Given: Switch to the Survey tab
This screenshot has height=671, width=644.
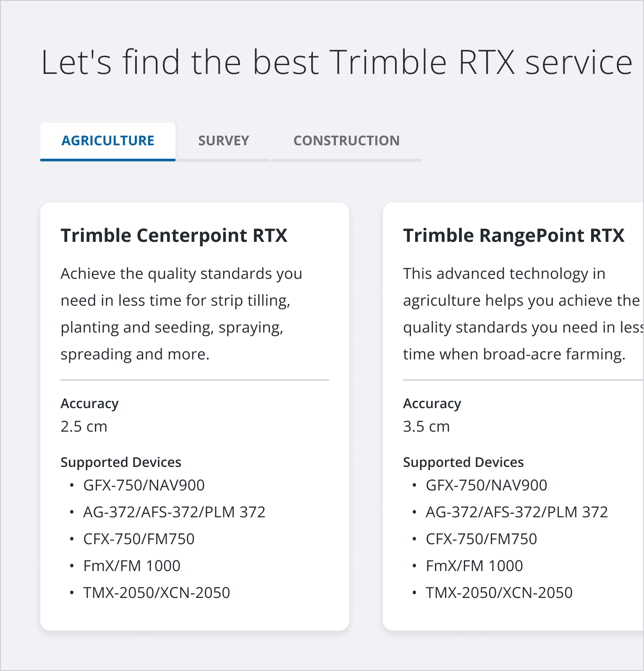Looking at the screenshot, I should coord(224,141).
